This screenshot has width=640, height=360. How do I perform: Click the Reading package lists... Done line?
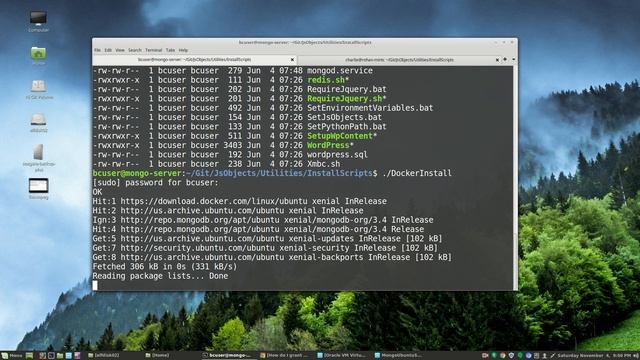tap(160, 276)
